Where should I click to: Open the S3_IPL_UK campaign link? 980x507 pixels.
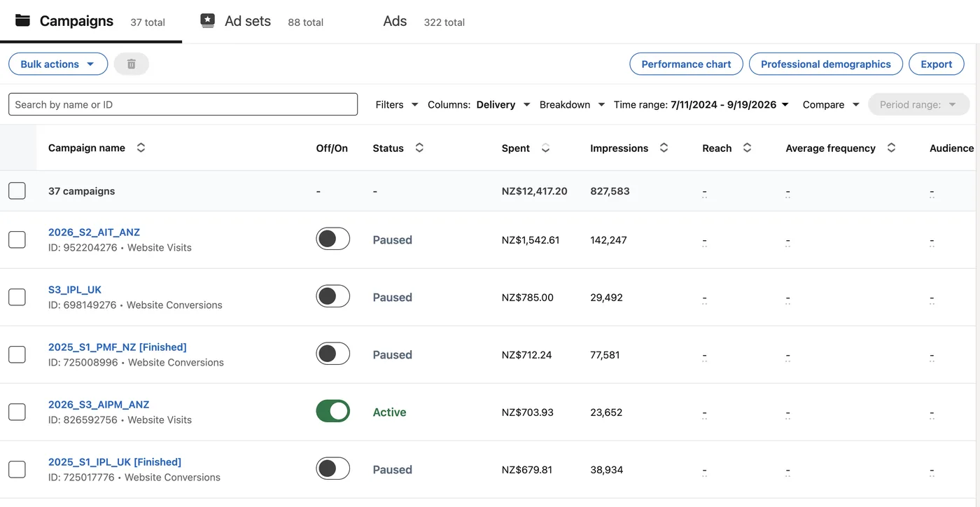coord(75,290)
